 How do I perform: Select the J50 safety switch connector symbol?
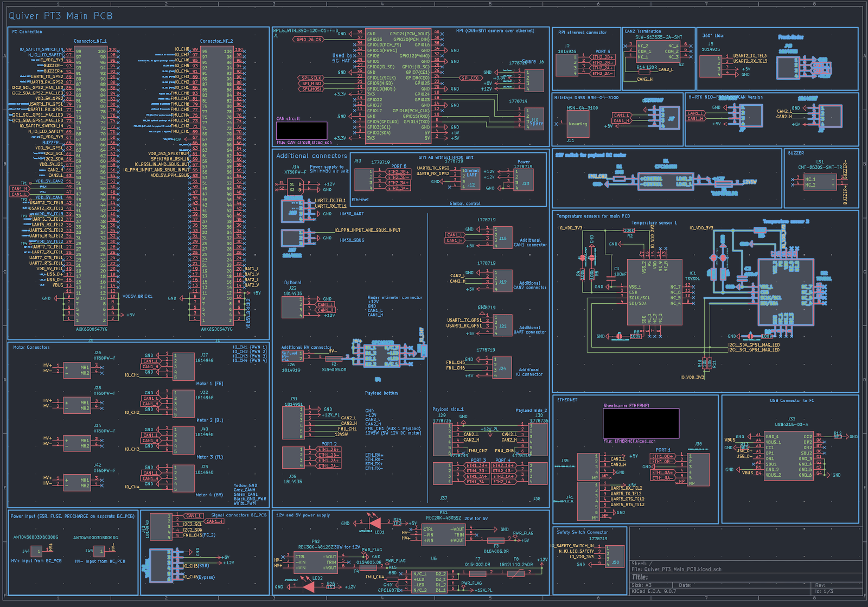(x=615, y=557)
